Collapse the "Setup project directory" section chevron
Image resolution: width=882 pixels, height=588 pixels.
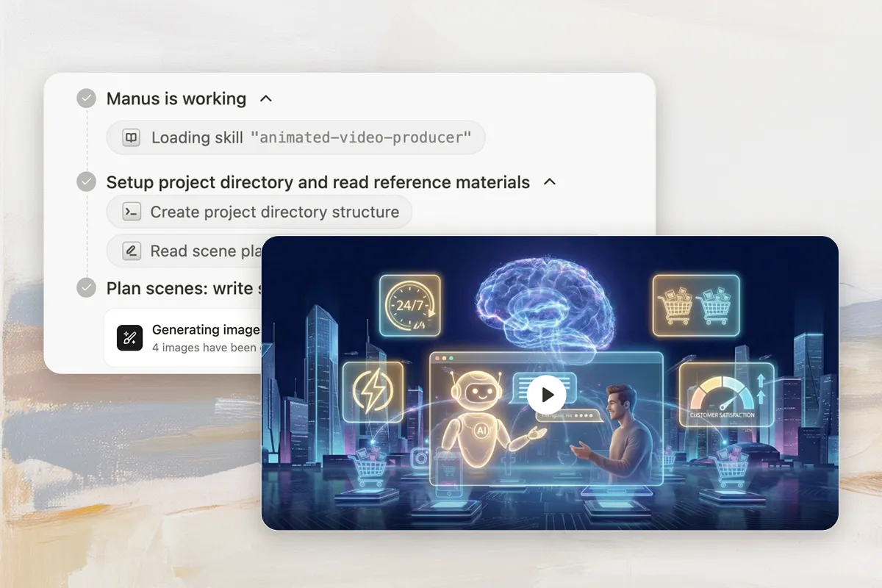click(549, 182)
